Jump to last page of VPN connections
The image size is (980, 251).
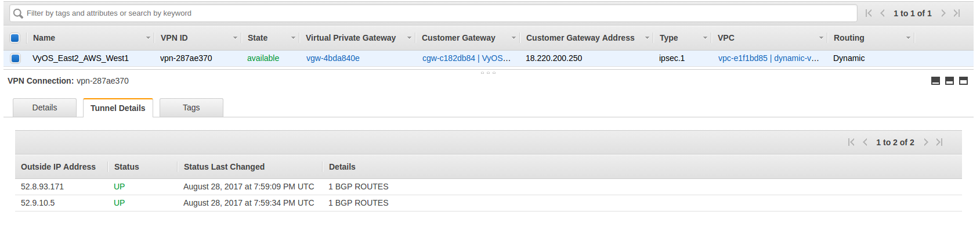[x=957, y=13]
